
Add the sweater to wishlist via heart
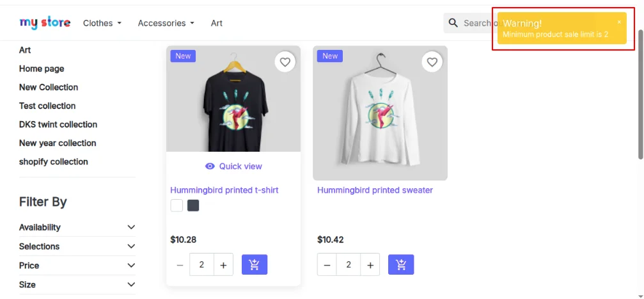click(432, 62)
